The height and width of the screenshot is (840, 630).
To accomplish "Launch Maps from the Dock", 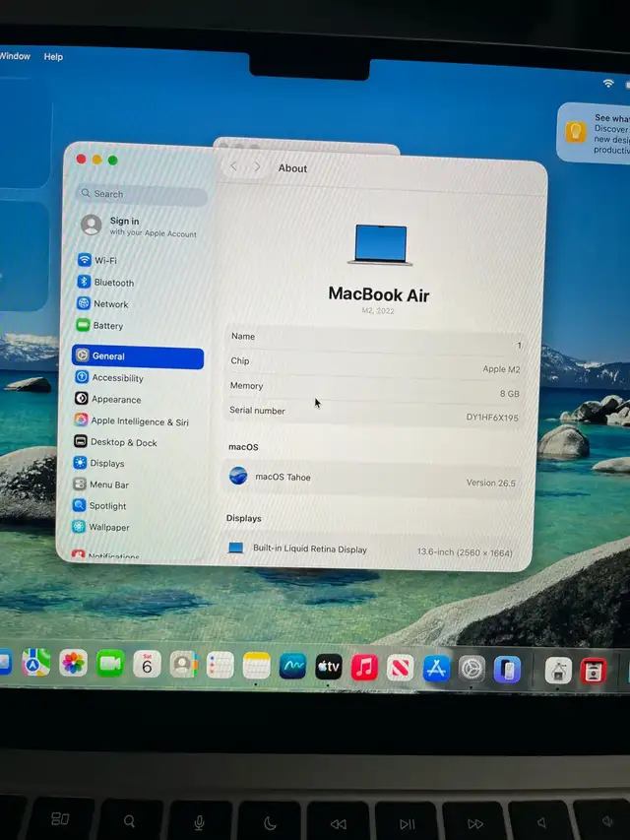I will click(x=35, y=663).
